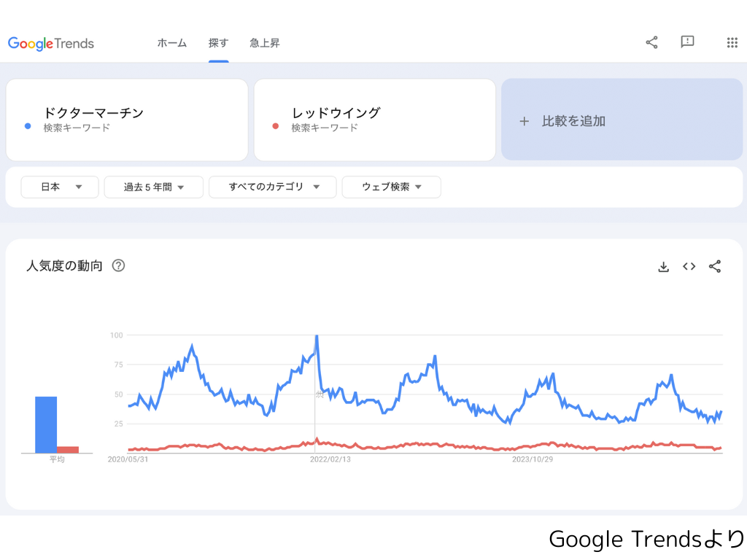This screenshot has width=747, height=560.
Task: Expand the ウェブ検索 search type dropdown
Action: tap(391, 187)
